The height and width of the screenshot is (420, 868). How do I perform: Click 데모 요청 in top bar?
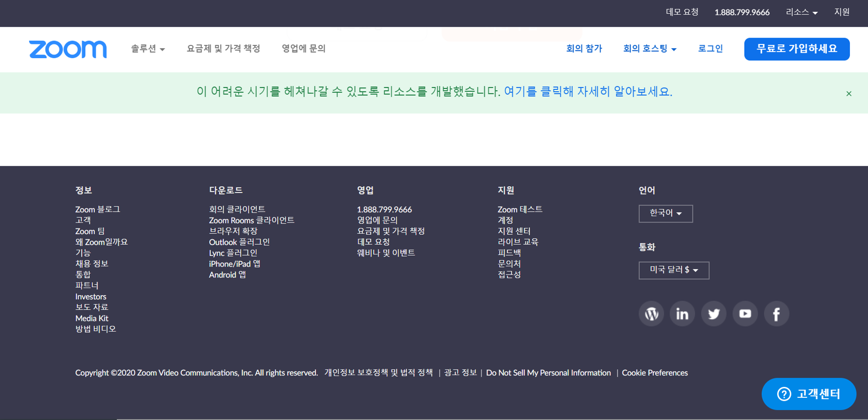[x=682, y=12]
